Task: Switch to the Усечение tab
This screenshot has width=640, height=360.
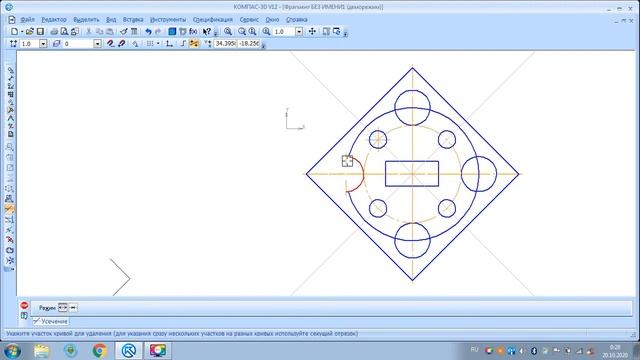Action: (51, 322)
